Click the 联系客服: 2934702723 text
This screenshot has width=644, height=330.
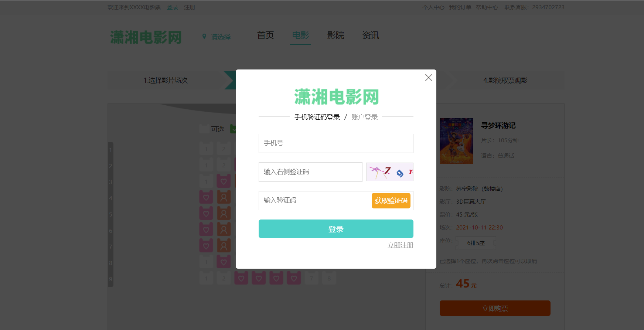point(534,7)
